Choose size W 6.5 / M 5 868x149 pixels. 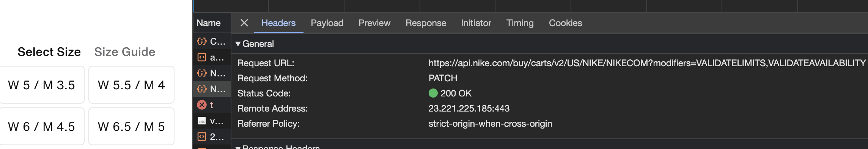131,126
